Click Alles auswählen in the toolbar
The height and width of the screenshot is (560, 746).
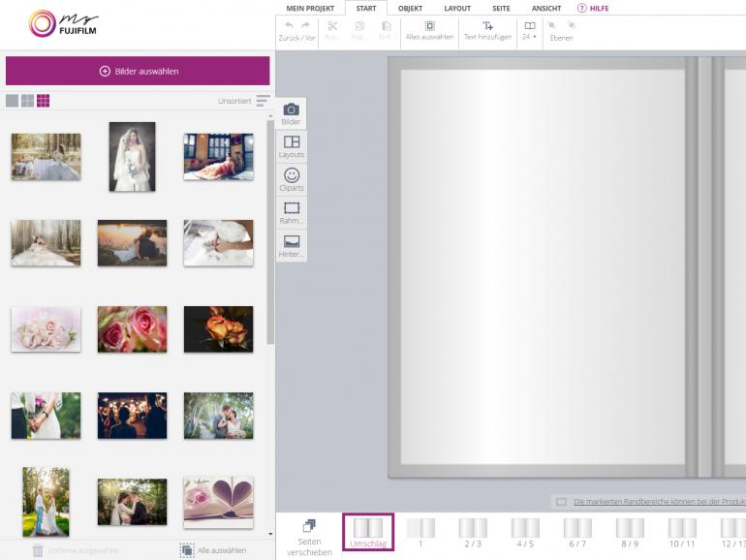pos(429,30)
